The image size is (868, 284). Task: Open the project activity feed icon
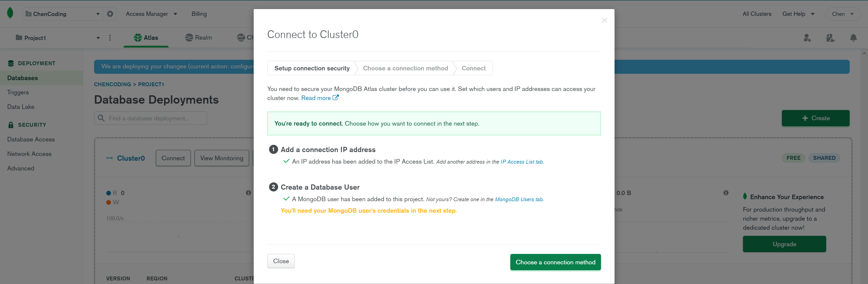[x=831, y=38]
